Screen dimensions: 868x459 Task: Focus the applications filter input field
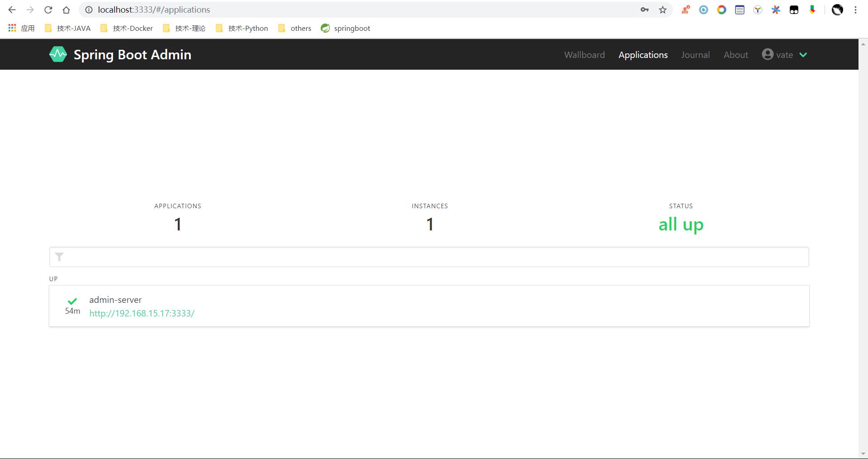[x=429, y=257]
